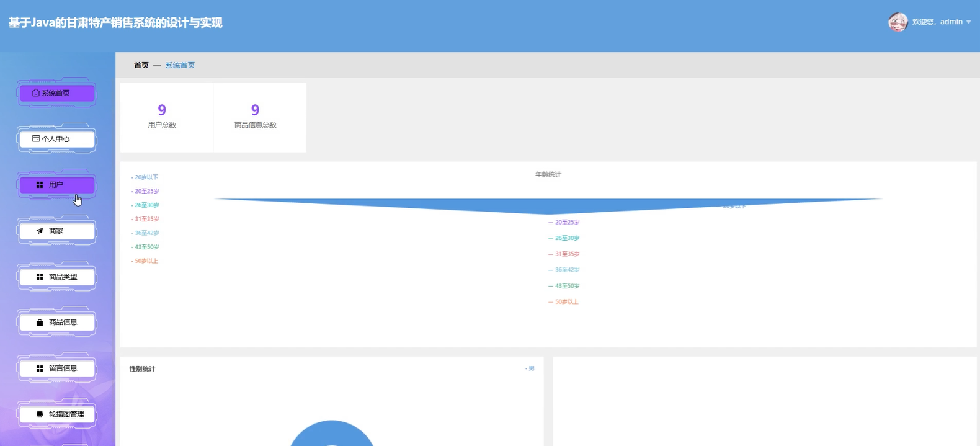Click the blue pie slice in 性别统计
The height and width of the screenshot is (446, 980).
332,434
